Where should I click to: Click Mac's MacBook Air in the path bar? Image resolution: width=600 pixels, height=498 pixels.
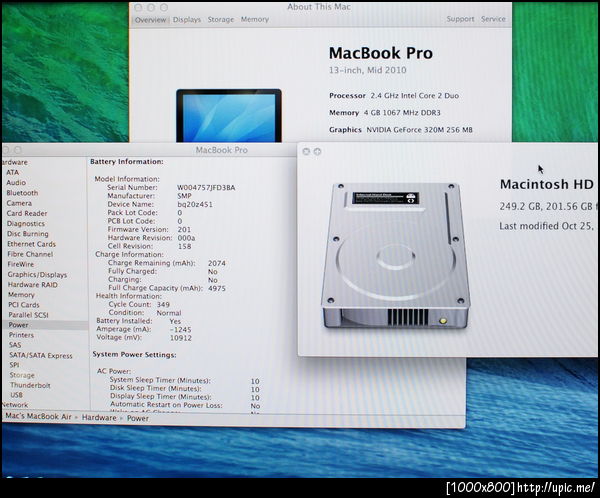click(38, 416)
